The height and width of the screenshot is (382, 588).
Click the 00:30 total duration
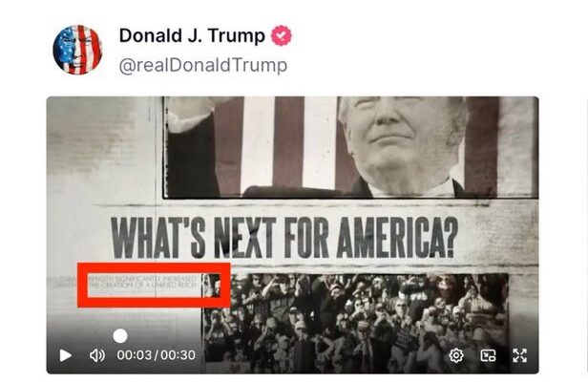(178, 355)
